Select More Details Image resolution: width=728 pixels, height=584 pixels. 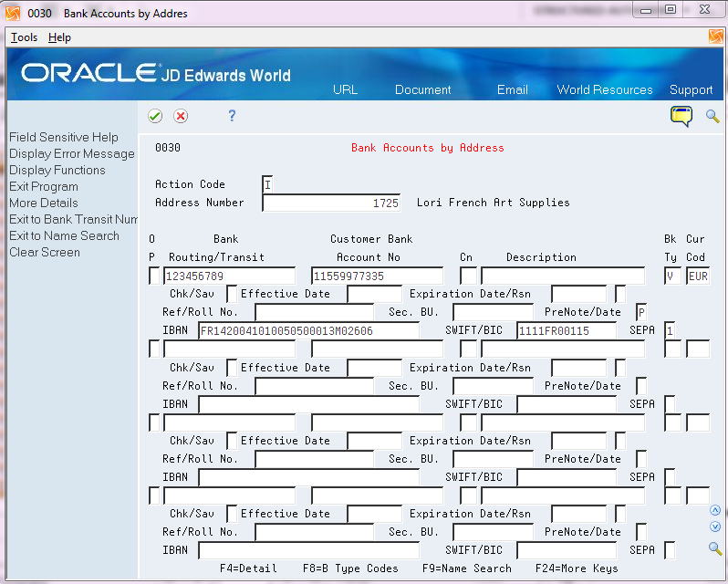44,203
